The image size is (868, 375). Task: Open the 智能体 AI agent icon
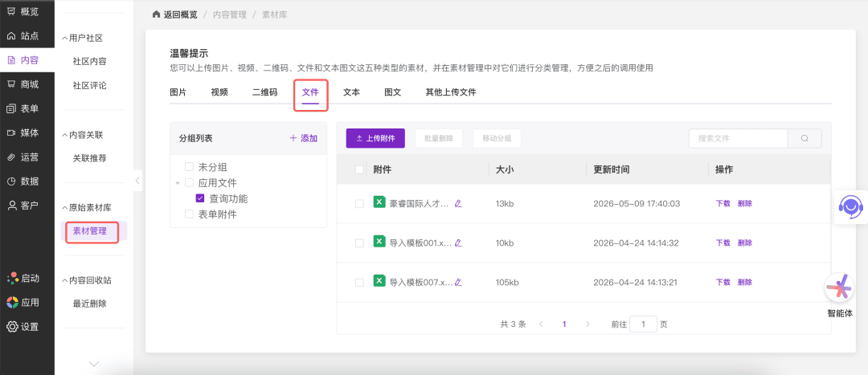(x=840, y=288)
